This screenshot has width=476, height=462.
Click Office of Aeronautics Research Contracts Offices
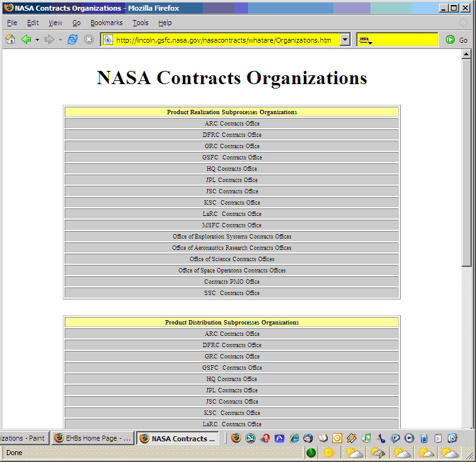point(232,248)
